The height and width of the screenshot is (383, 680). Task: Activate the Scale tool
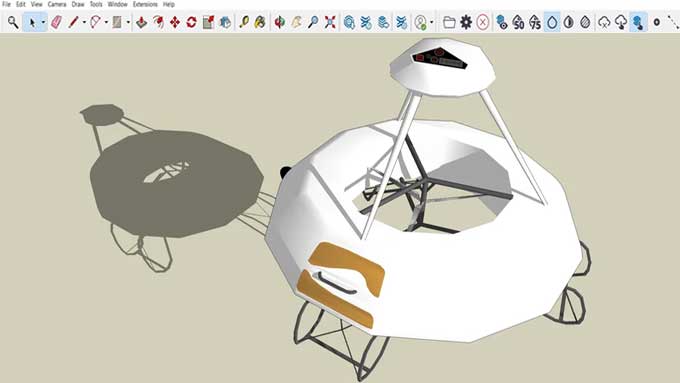click(208, 22)
